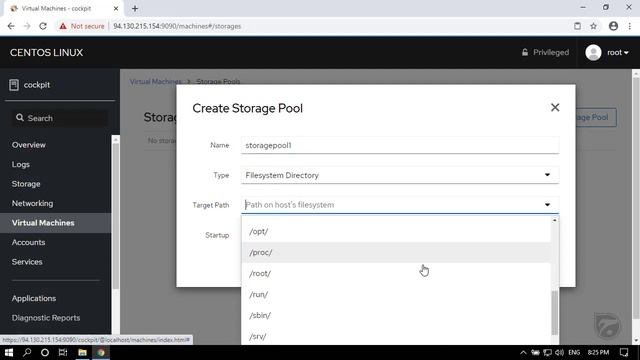
Task: Open Services in the sidebar
Action: click(x=27, y=262)
